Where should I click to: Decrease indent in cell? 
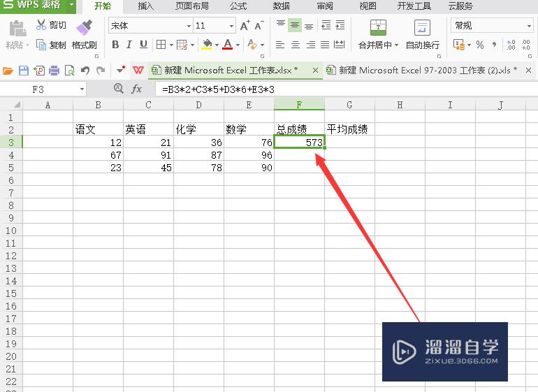pos(326,25)
